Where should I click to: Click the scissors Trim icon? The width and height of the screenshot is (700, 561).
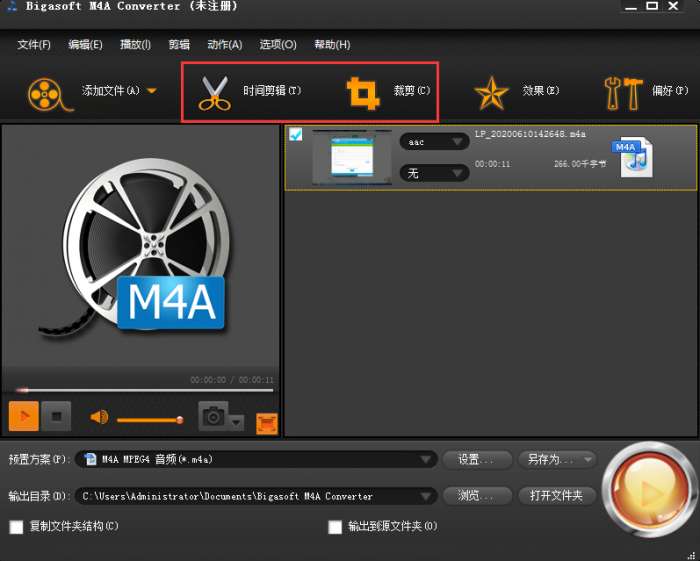214,93
